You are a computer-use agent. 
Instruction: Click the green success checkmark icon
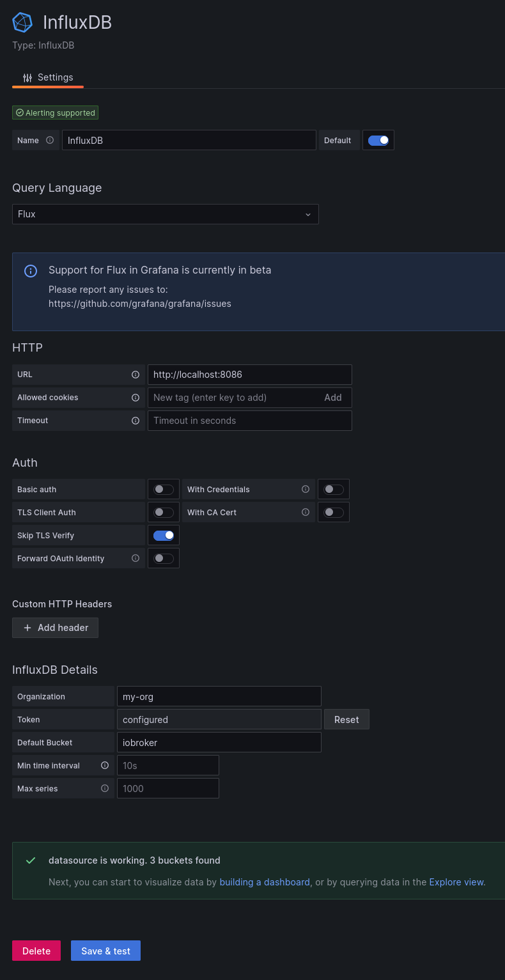(31, 860)
